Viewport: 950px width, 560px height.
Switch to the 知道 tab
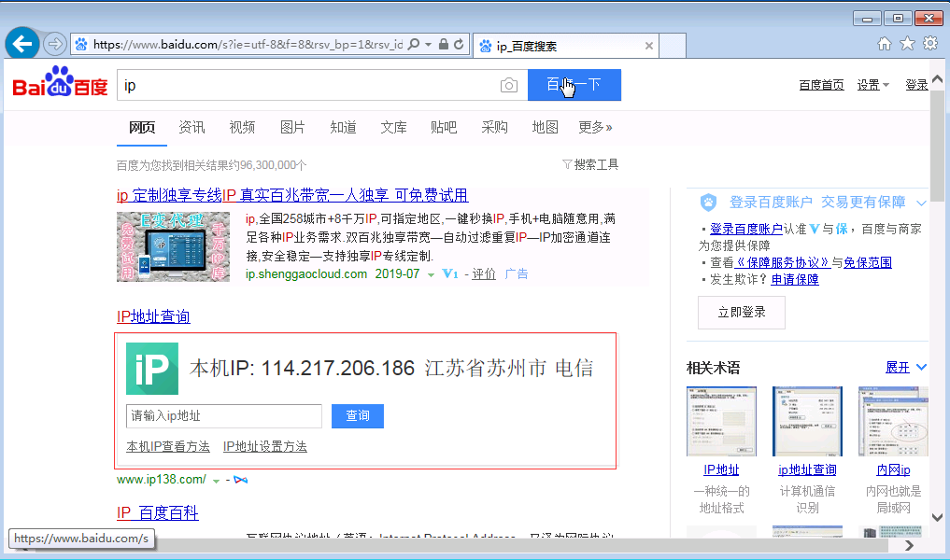343,127
